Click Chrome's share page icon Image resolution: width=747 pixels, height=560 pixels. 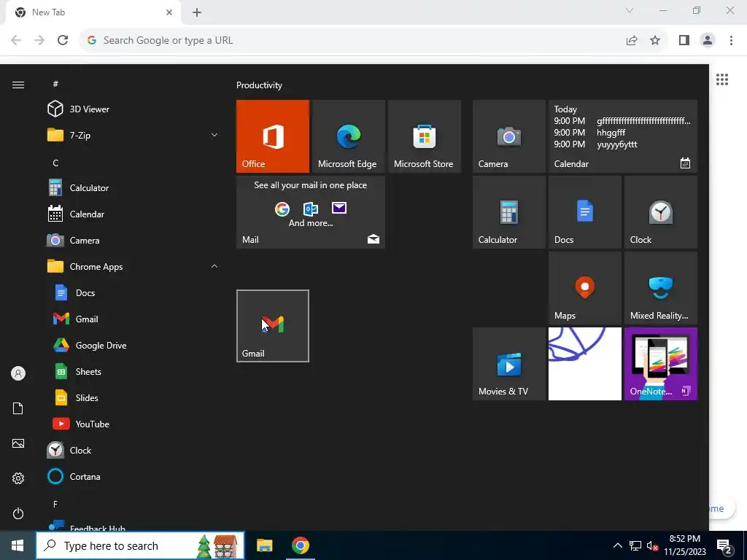632,41
